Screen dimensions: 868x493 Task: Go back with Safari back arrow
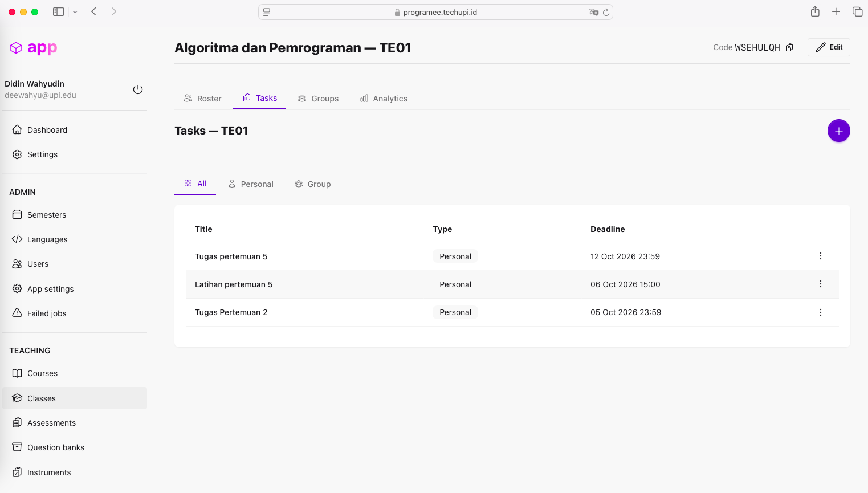(x=94, y=11)
